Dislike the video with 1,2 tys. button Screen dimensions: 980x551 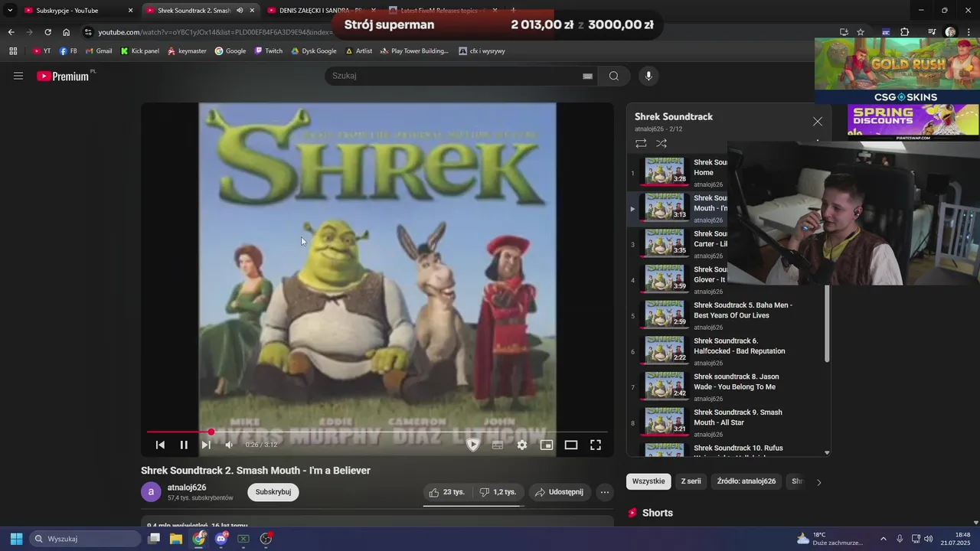[x=498, y=492]
